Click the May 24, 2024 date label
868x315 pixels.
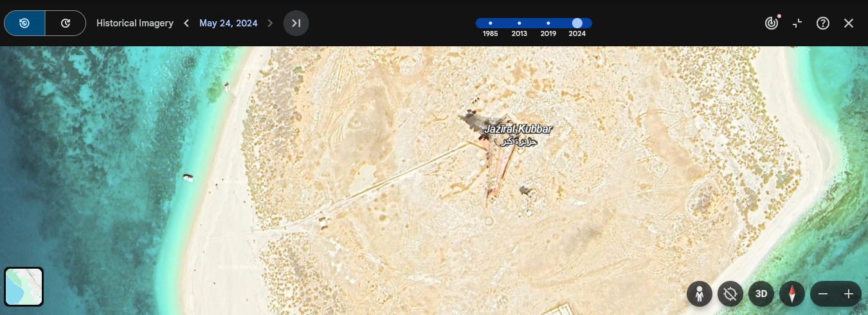[x=228, y=23]
